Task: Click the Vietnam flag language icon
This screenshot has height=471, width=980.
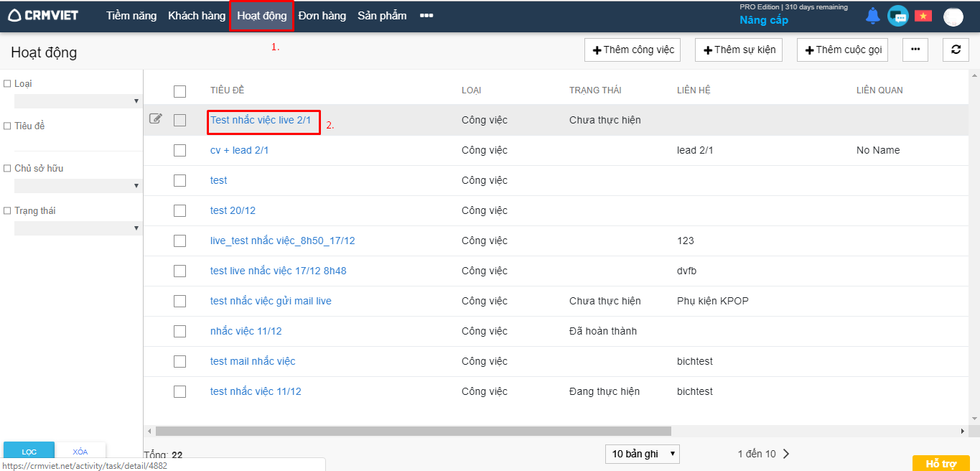Action: (x=923, y=16)
